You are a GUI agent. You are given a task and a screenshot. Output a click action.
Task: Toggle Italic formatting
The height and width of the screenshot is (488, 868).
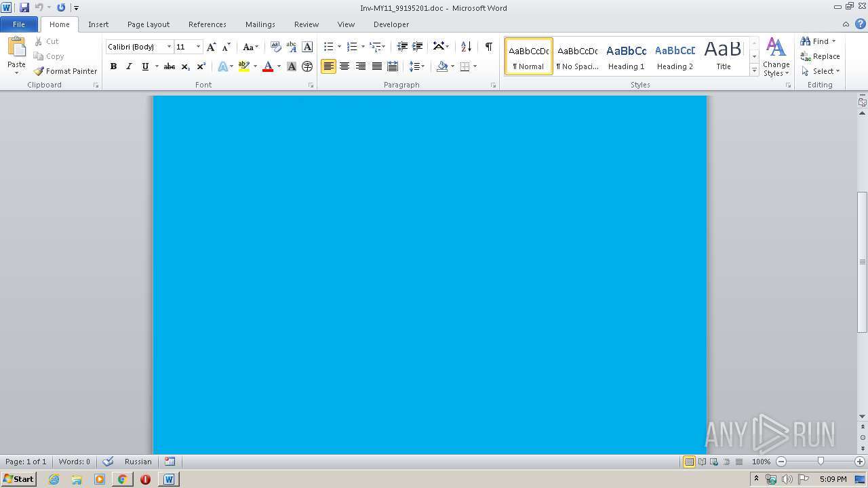pyautogui.click(x=129, y=66)
